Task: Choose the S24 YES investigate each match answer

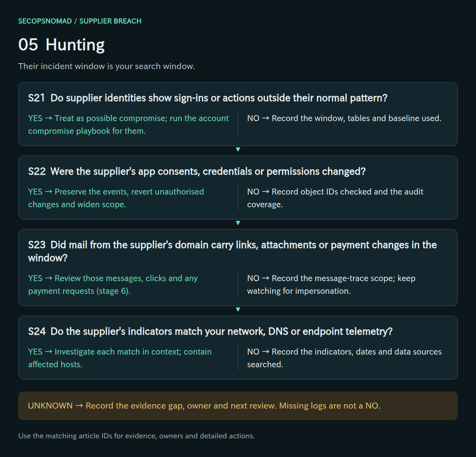Action: pos(120,358)
